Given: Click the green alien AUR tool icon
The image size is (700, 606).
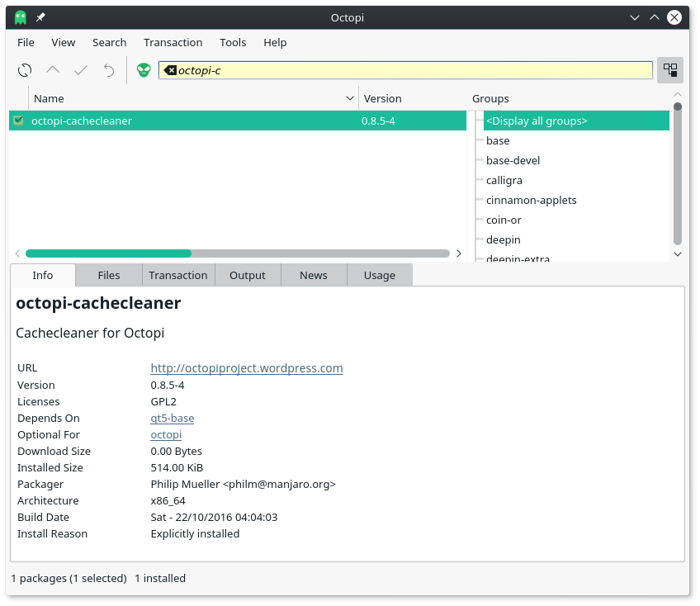Looking at the screenshot, I should (x=144, y=70).
